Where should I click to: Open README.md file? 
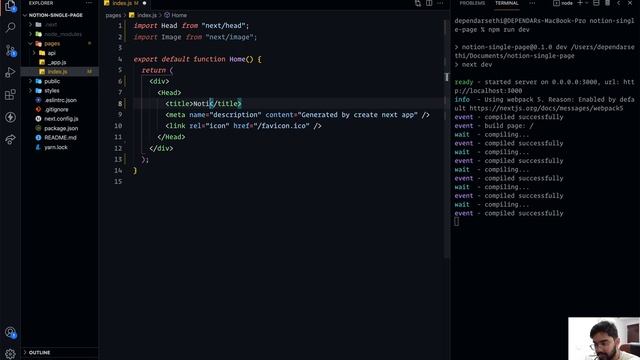(x=60, y=138)
